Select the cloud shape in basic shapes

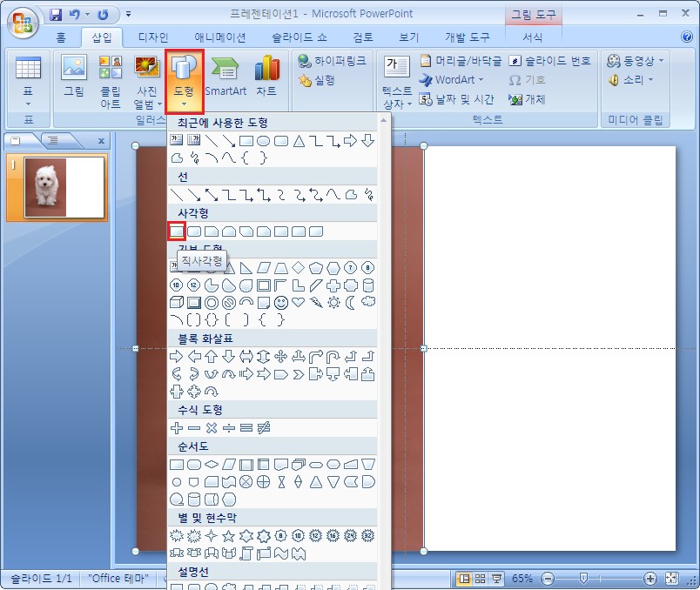click(x=368, y=302)
